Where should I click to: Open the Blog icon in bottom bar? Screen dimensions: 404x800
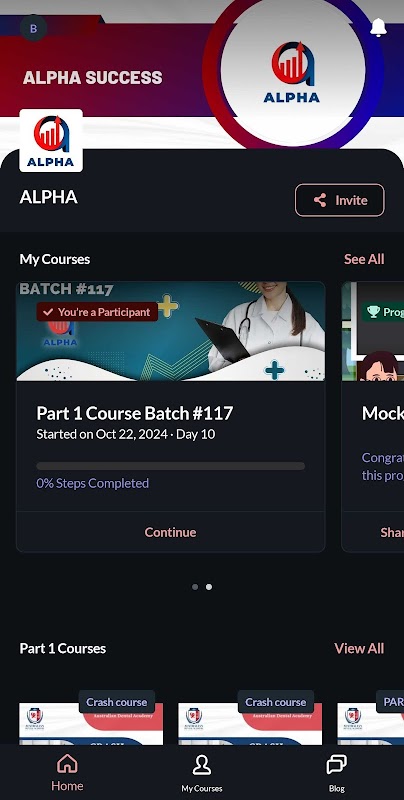337,765
